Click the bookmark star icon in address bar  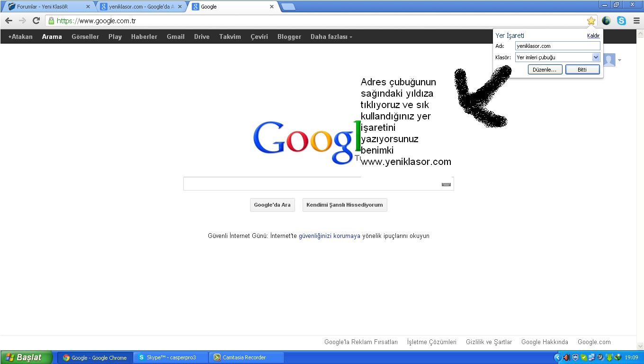pos(591,21)
